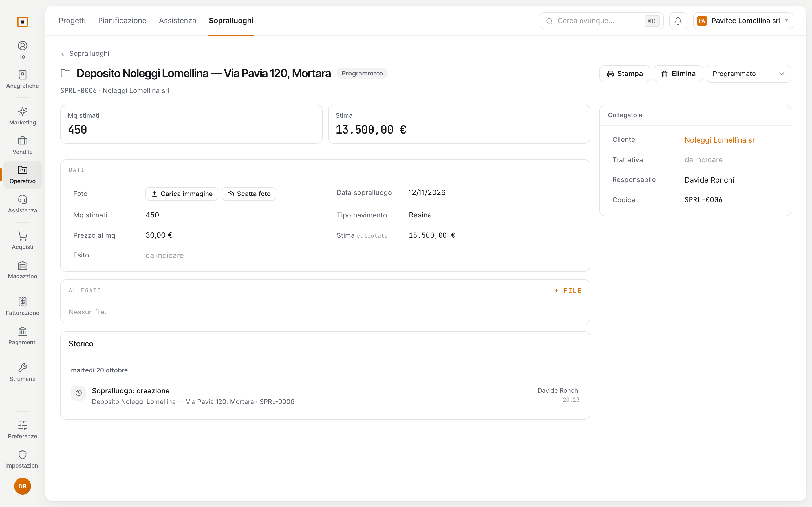Switch to the Pianificazione tab
Screen dimensions: 812x507
(x=122, y=21)
